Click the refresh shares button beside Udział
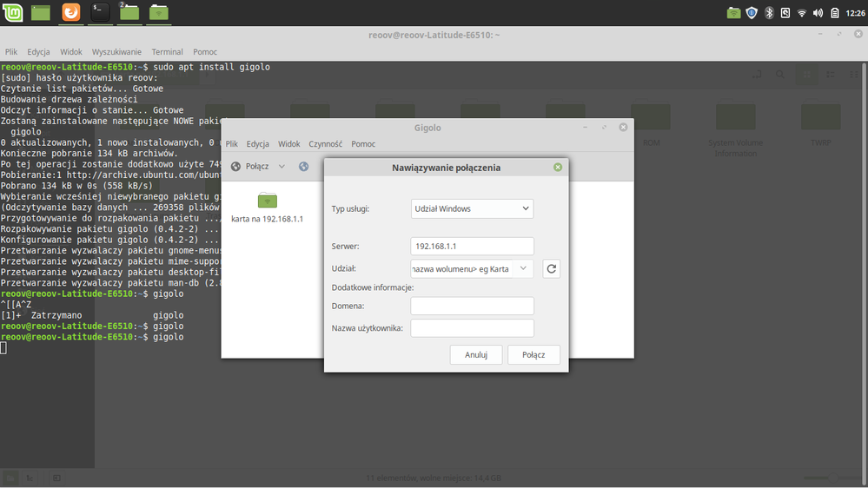Screen dimensions: 868x488 tap(551, 269)
